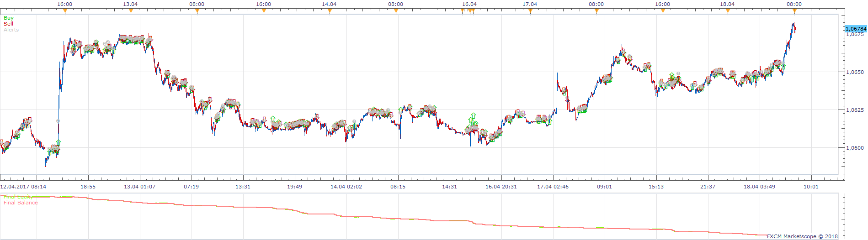Click the 1,0625 price axis label
868x240 pixels.
tap(855, 110)
